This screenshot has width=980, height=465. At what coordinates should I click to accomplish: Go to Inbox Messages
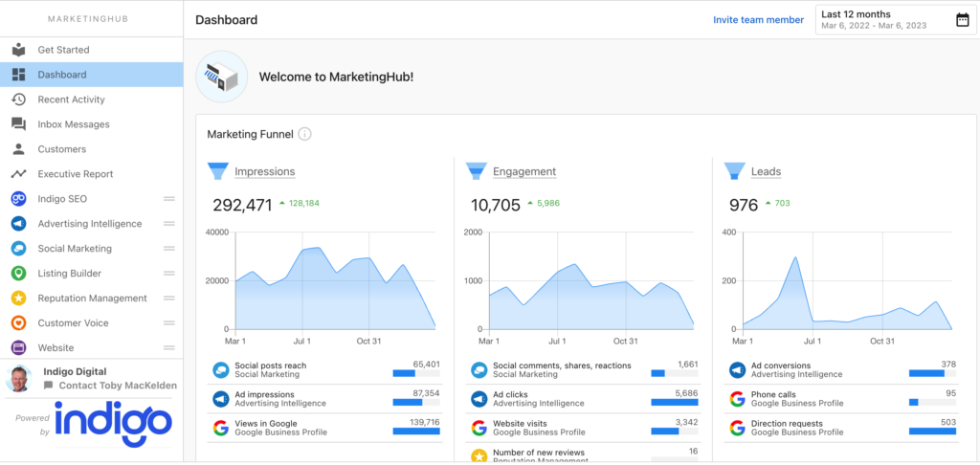(x=91, y=124)
